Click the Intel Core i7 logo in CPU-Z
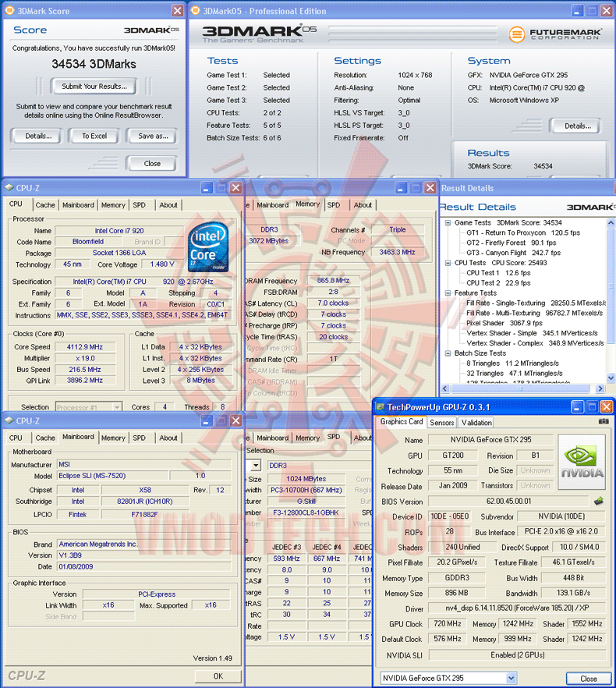616x688 pixels. 208,246
